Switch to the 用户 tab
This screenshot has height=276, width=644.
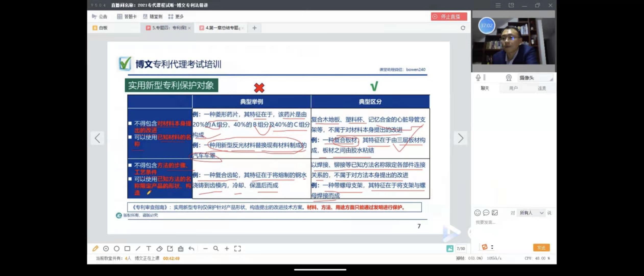513,88
